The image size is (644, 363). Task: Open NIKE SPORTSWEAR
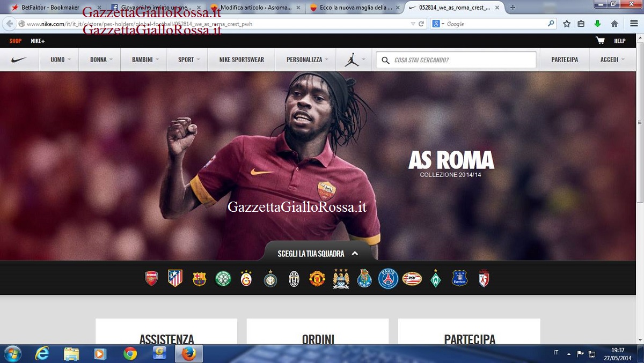(241, 60)
